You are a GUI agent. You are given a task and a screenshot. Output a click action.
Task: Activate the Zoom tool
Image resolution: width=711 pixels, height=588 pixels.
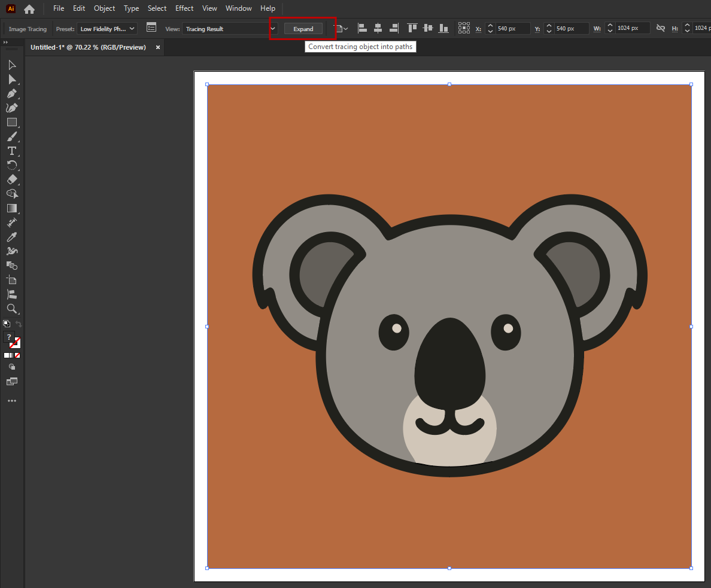click(x=11, y=309)
